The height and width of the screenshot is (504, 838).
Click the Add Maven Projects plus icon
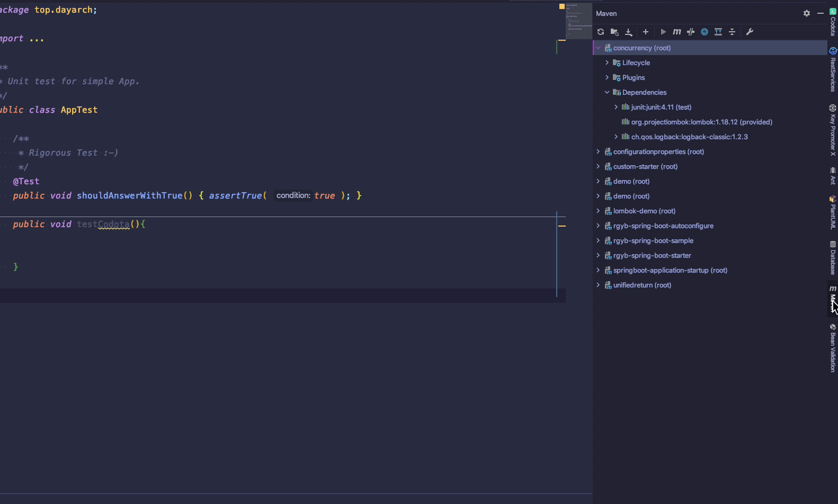click(x=645, y=32)
